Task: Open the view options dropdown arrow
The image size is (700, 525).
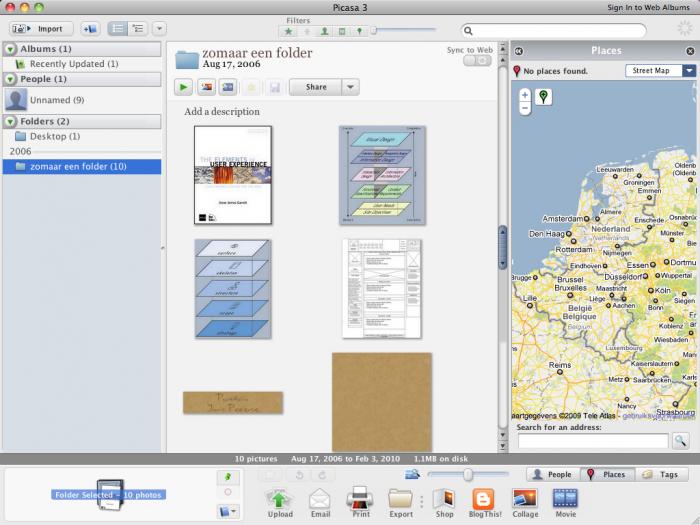Action: coord(159,29)
